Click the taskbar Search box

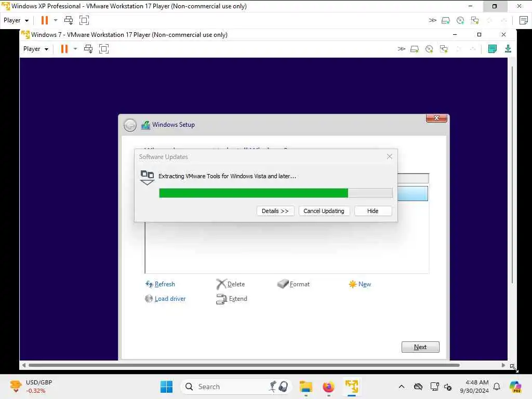coord(236,387)
